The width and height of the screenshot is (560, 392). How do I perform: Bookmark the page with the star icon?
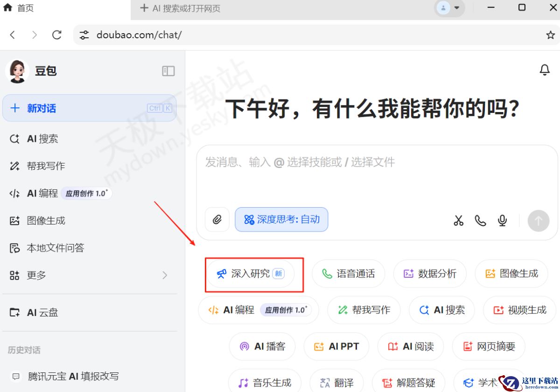click(551, 35)
